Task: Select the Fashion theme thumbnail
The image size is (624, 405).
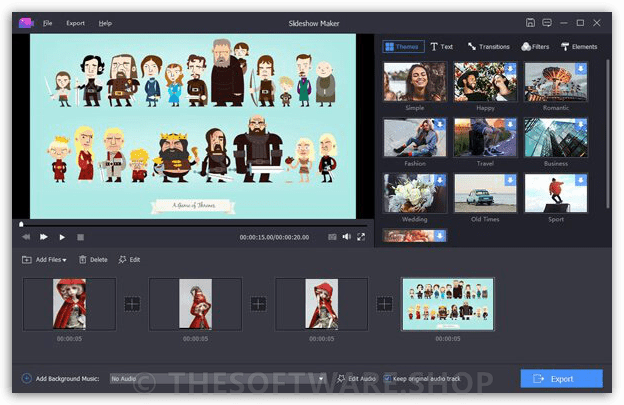Action: tap(415, 137)
